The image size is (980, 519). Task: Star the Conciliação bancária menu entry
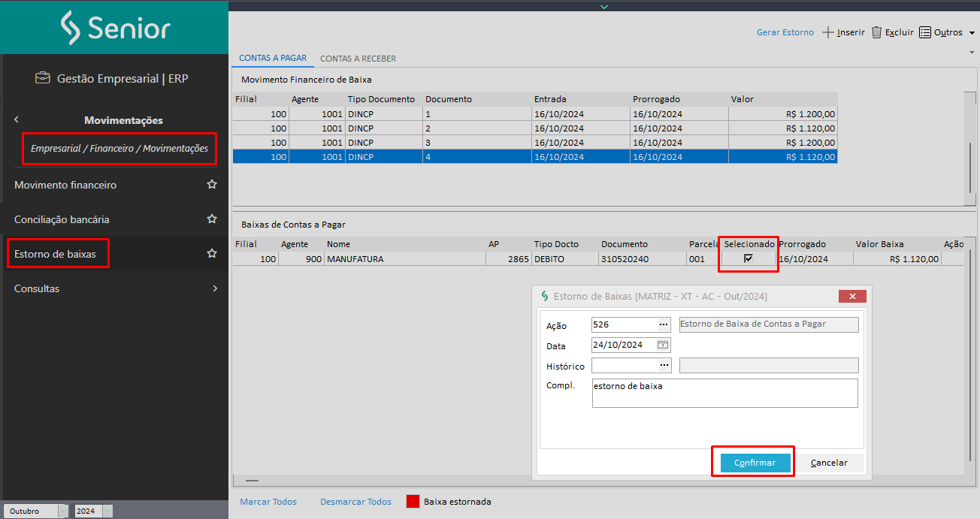pos(212,219)
